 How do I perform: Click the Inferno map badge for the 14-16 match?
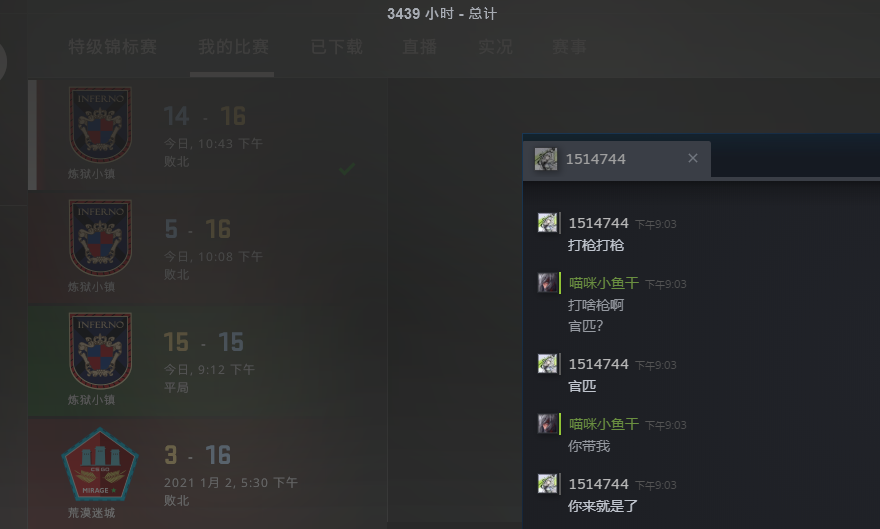(100, 125)
